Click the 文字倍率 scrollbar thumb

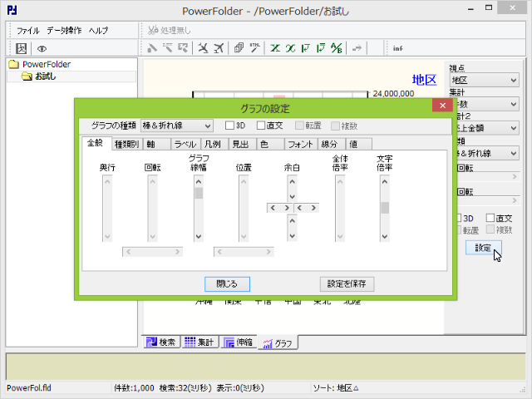[385, 208]
